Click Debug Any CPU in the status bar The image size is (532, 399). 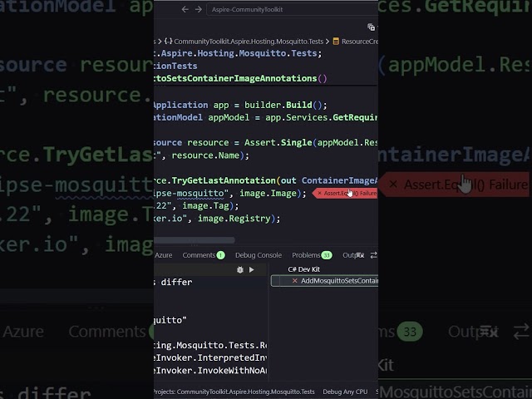(345, 392)
